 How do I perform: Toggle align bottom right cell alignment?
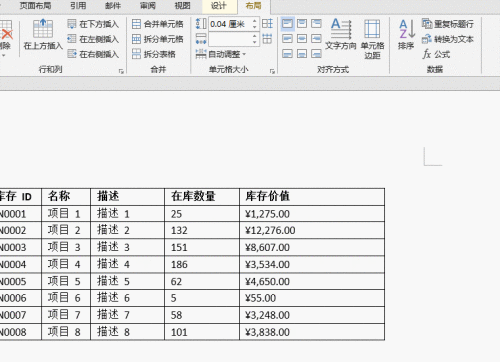(316, 53)
